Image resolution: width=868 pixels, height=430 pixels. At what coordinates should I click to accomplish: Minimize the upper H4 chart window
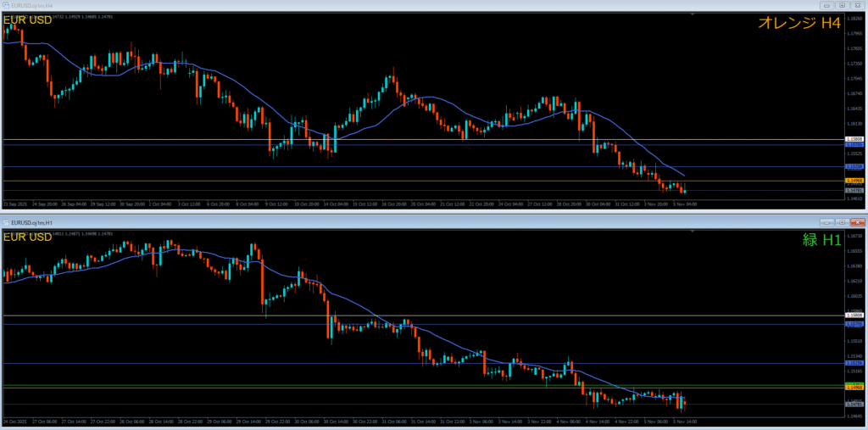click(x=826, y=6)
